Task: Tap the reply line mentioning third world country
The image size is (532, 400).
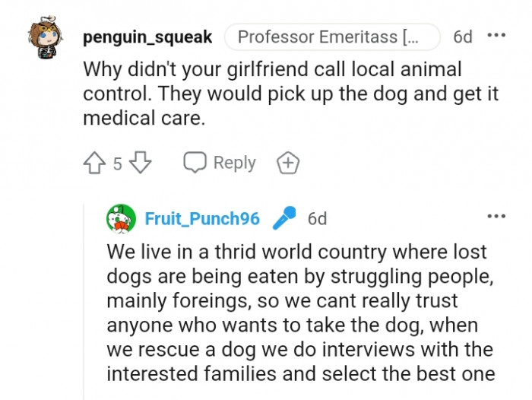Action: click(296, 252)
